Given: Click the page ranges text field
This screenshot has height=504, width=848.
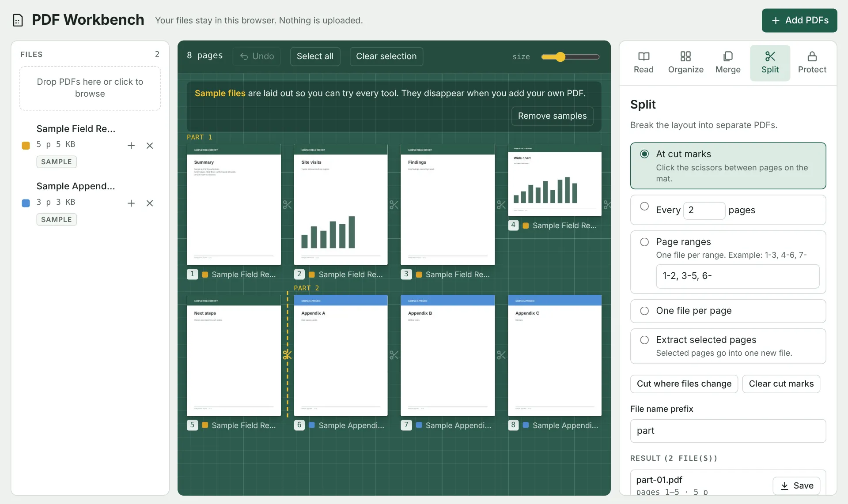Looking at the screenshot, I should (737, 276).
